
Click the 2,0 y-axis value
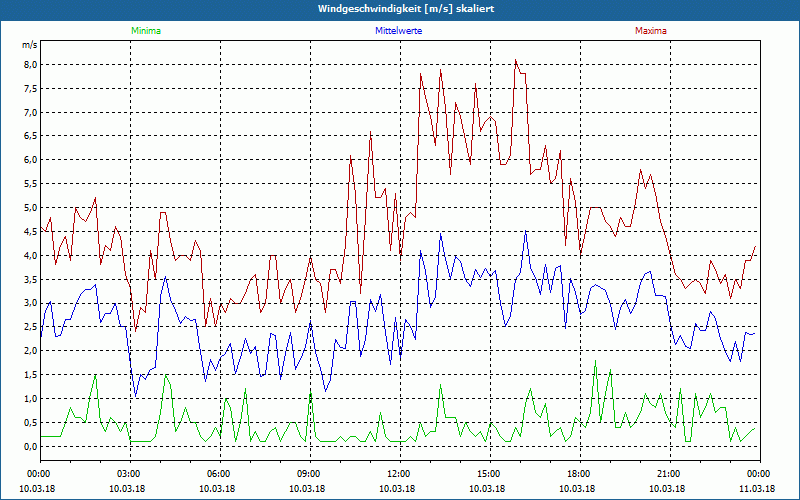coord(31,351)
